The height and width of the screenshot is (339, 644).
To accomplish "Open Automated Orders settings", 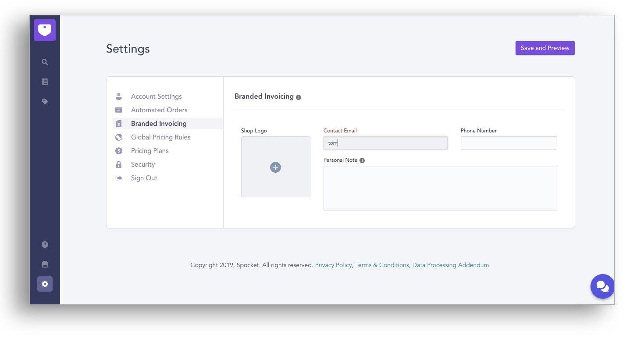I will click(x=159, y=110).
